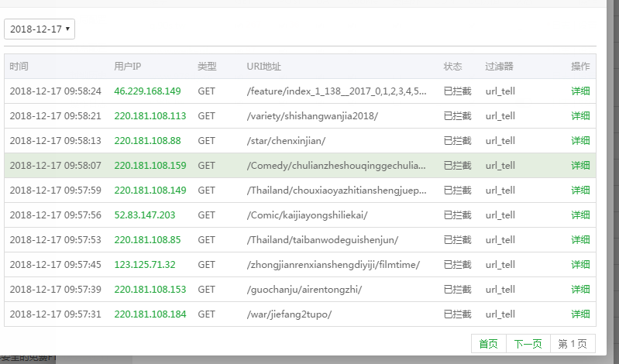Click GET type in the 52.83.147.203 row

coord(207,215)
